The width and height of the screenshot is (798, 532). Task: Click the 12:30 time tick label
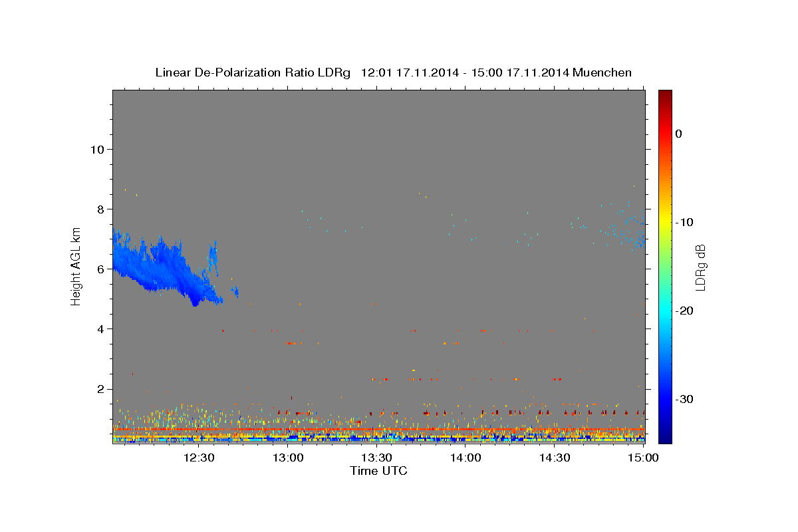point(199,458)
